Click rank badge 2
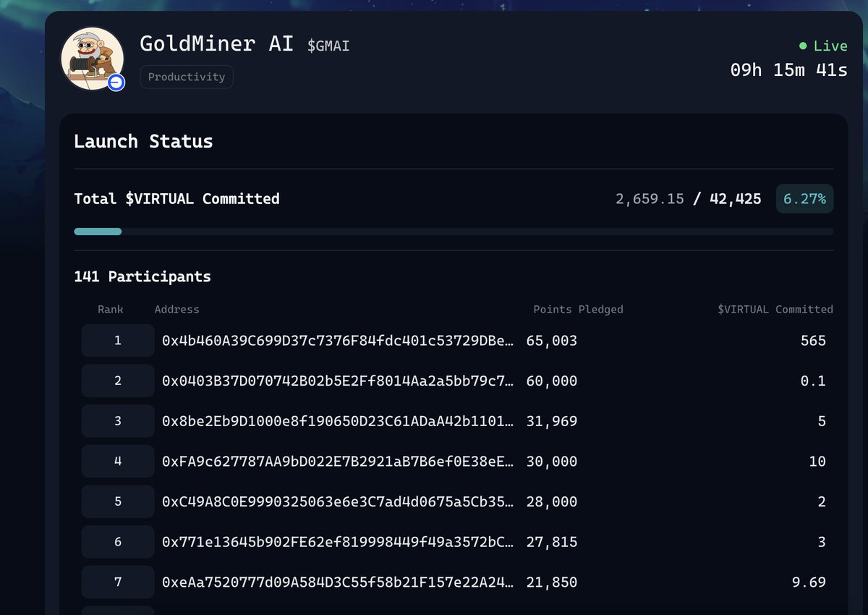The width and height of the screenshot is (868, 615). pos(118,381)
